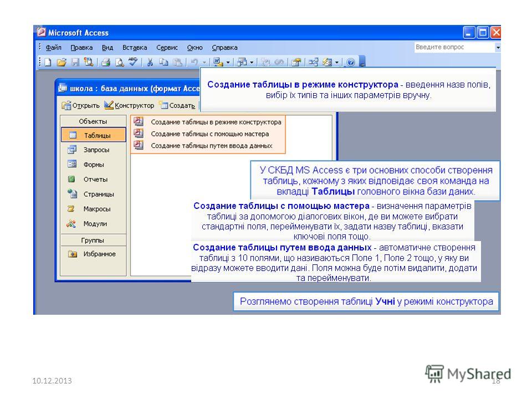Screen dimensions: 532x399
Task: Click the ABC Spelling check icon
Action: pyautogui.click(x=132, y=62)
